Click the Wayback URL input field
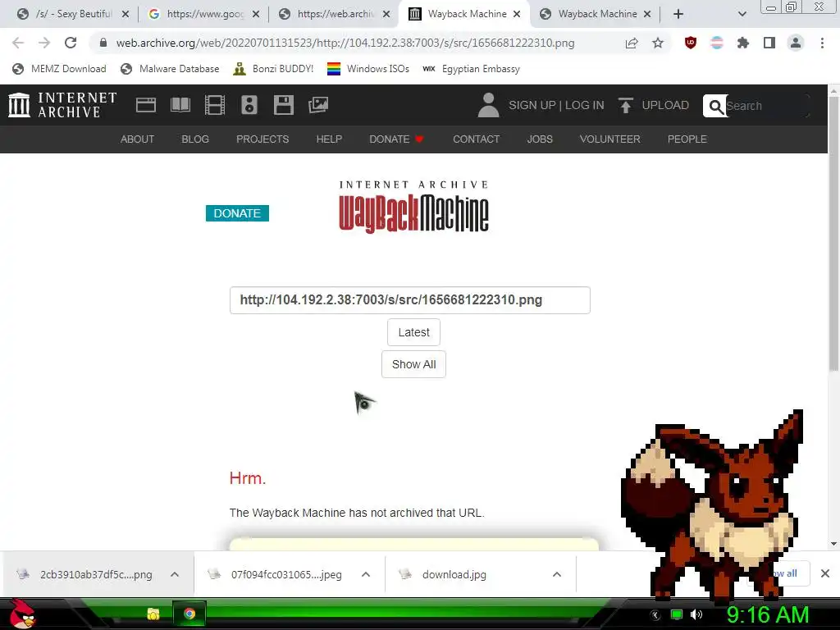840x630 pixels. coord(410,300)
